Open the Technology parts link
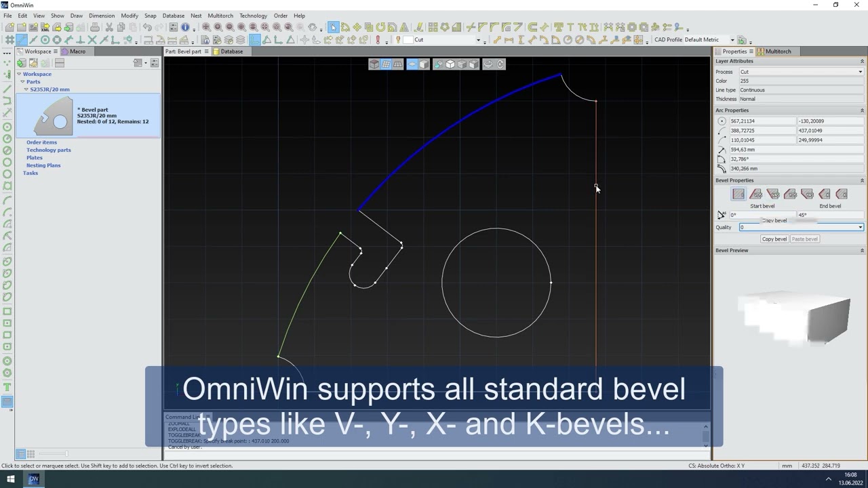Image resolution: width=868 pixels, height=488 pixels. [49, 150]
